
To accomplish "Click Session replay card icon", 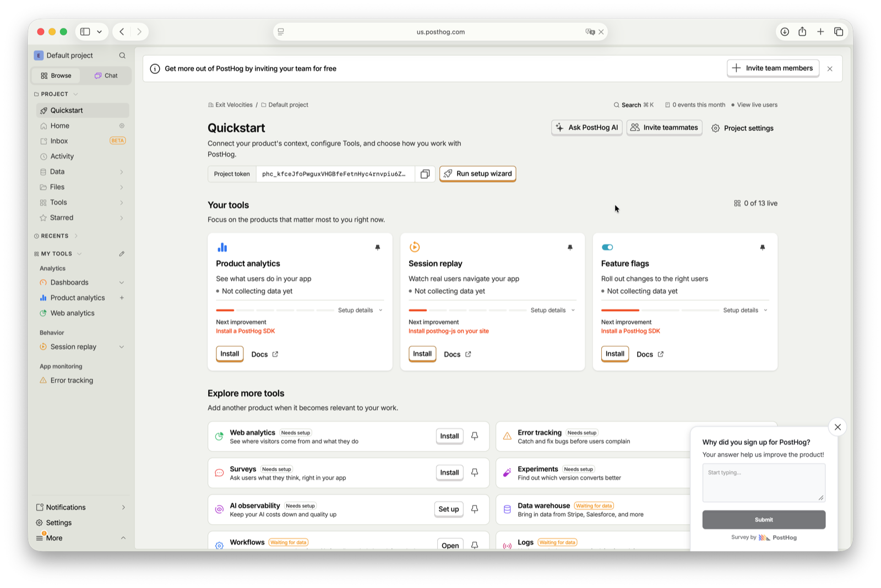I will [415, 247].
